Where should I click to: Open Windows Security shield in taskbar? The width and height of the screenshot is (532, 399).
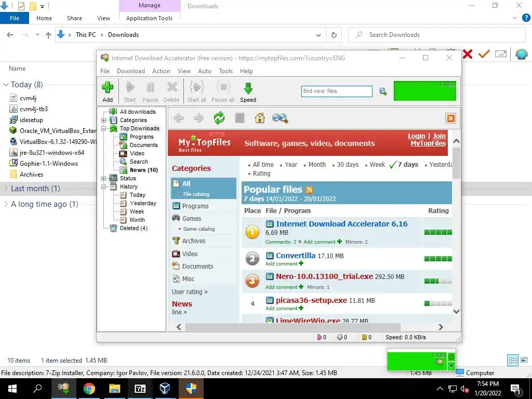pyautogui.click(x=191, y=389)
